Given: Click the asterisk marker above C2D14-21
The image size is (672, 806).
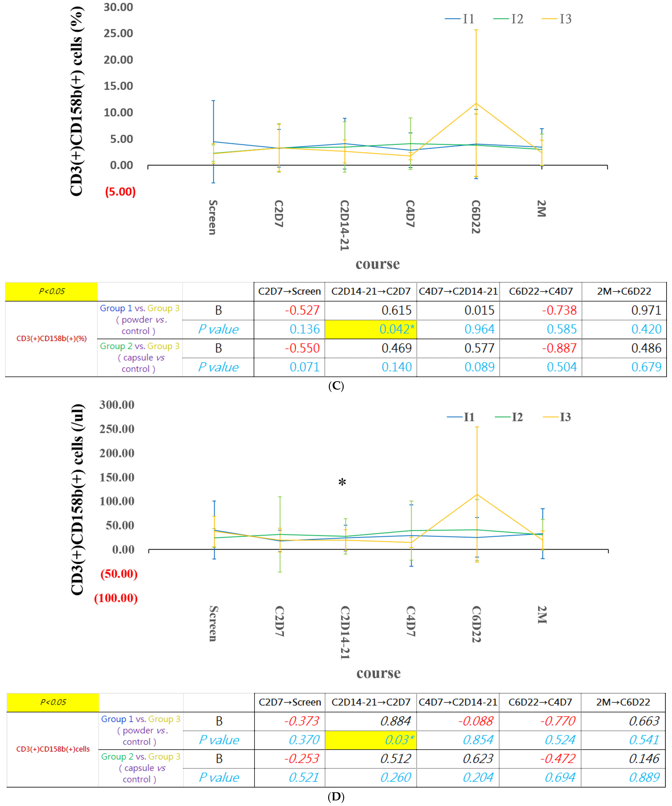Looking at the screenshot, I should [x=342, y=482].
